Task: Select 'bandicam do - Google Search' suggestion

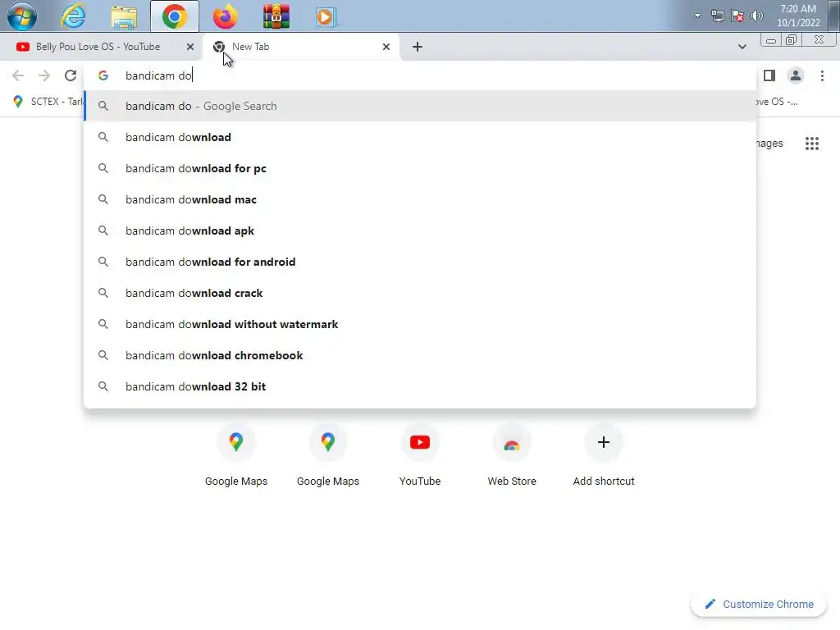Action: pyautogui.click(x=420, y=106)
